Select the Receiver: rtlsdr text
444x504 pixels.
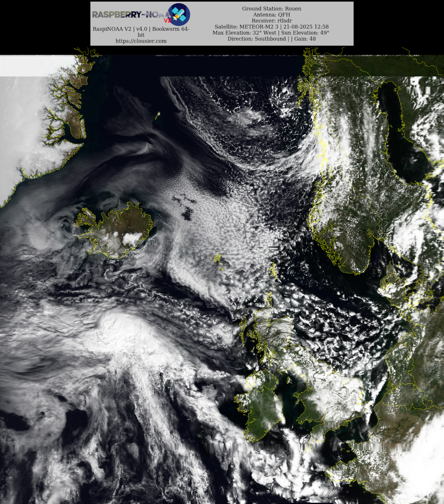pyautogui.click(x=271, y=20)
